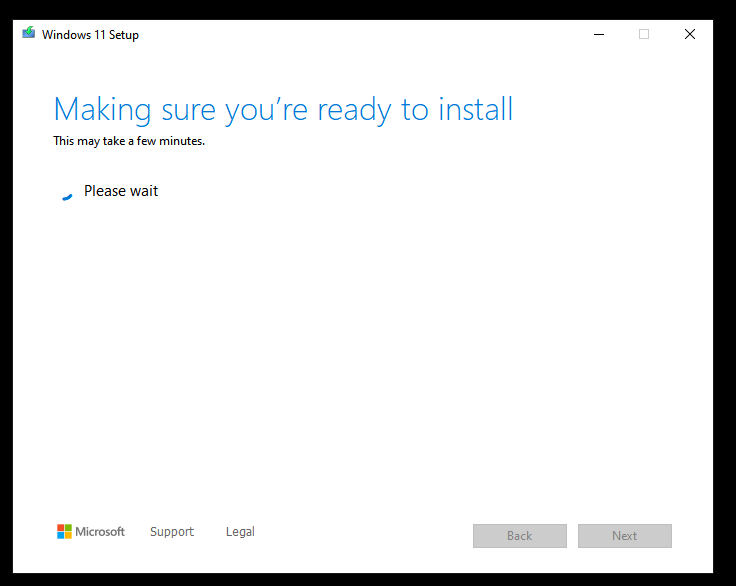Open the Legal link
This screenshot has height=586, width=736.
[x=240, y=532]
